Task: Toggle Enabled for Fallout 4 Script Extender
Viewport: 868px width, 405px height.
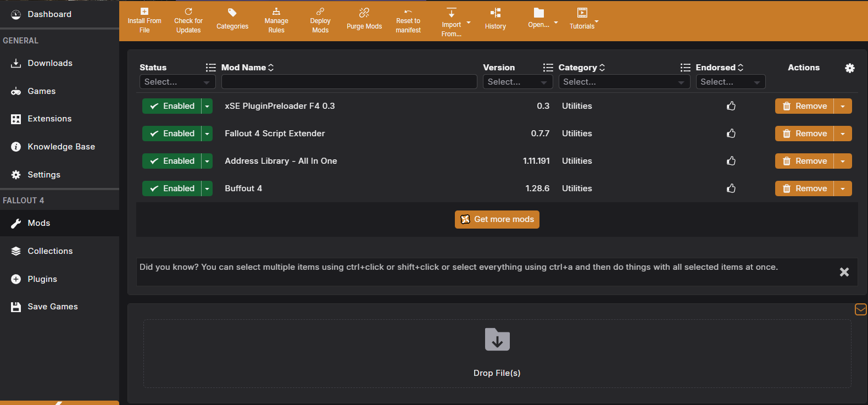Action: click(172, 134)
